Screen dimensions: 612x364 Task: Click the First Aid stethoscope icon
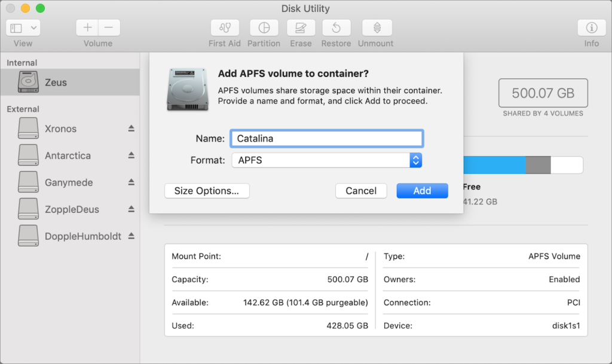click(x=225, y=28)
